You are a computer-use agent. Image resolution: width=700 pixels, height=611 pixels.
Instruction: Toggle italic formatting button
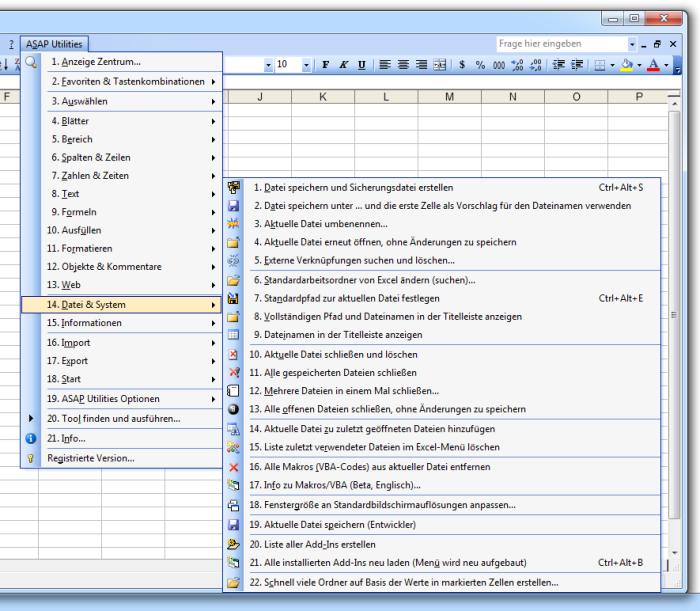coord(343,65)
